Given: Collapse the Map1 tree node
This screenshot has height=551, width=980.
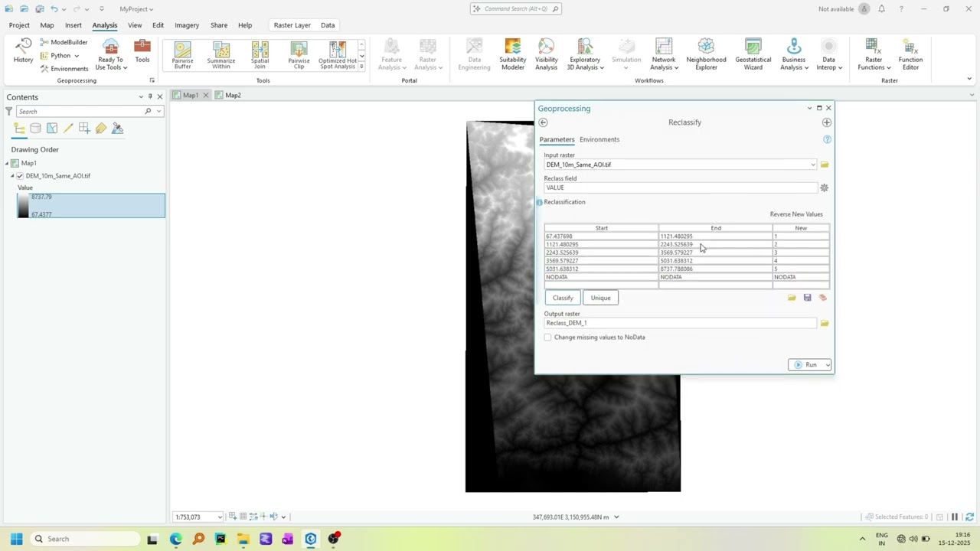Looking at the screenshot, I should click(x=7, y=163).
